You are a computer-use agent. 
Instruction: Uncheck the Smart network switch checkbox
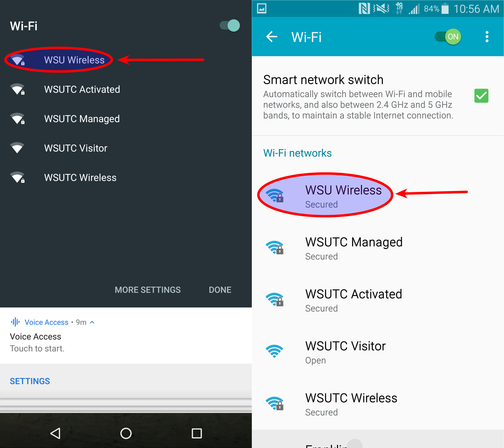coord(481,96)
